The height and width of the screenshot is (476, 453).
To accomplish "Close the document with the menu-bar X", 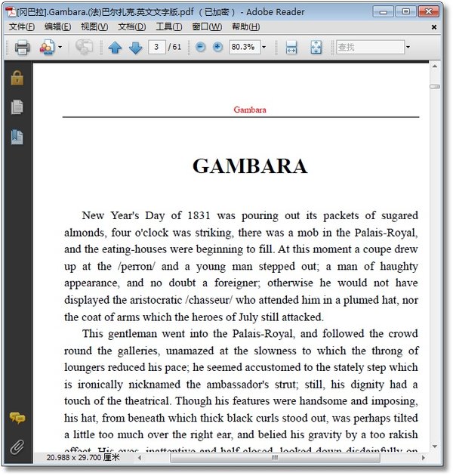I will click(x=434, y=27).
